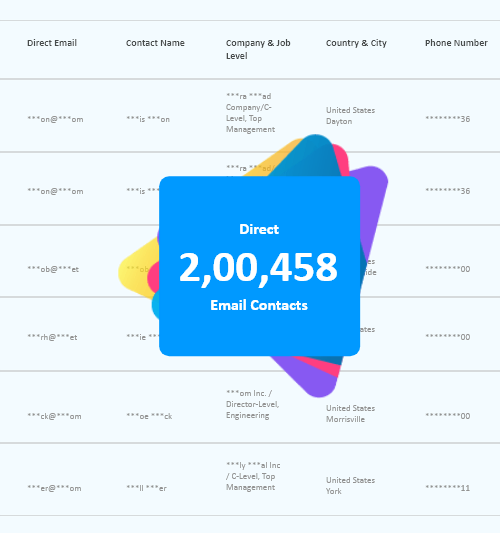Viewport: 500px width, 533px height.
Task: Click ***om Inc. Director-Level Engineering cell
Action: click(253, 404)
